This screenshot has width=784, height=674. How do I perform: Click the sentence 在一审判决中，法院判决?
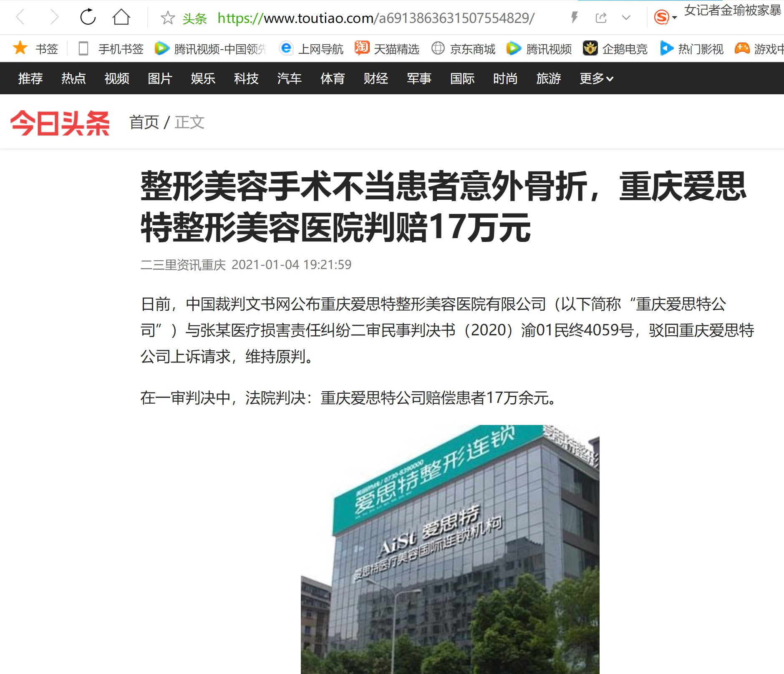click(349, 397)
